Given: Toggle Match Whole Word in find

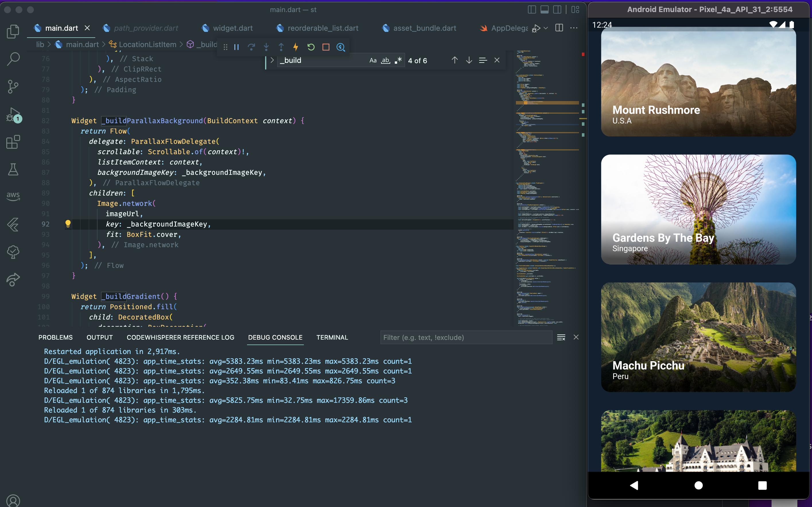Looking at the screenshot, I should coord(385,60).
